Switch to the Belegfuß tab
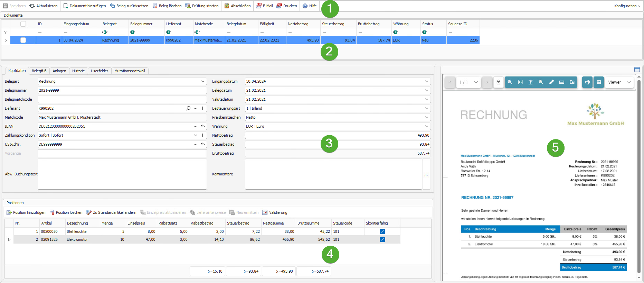The height and width of the screenshot is (283, 644). [x=39, y=71]
